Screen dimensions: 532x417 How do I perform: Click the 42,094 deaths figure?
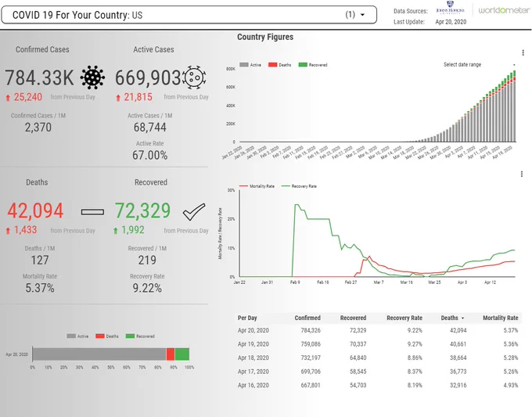pos(35,210)
